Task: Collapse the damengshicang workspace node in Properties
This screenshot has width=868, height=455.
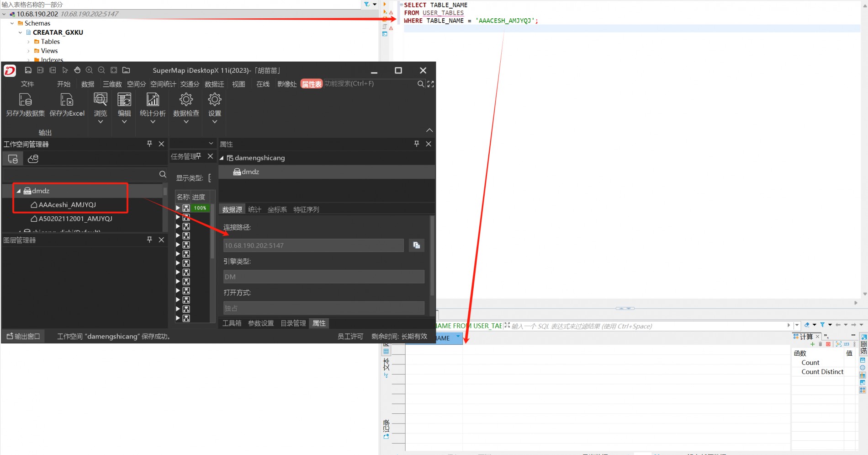Action: tap(222, 158)
